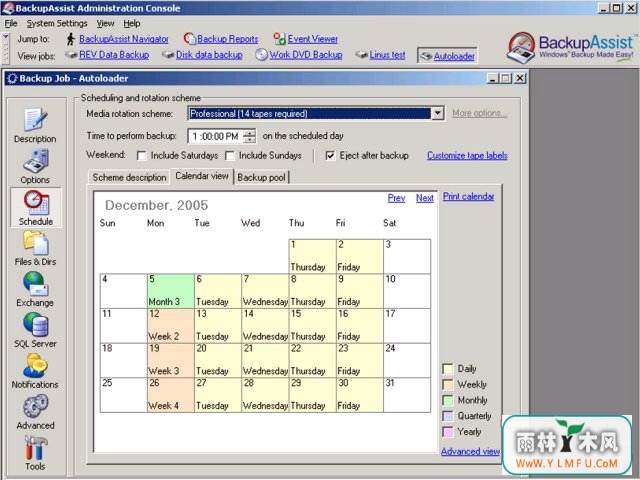The width and height of the screenshot is (640, 480).
Task: Open the File menu
Action: coord(11,23)
